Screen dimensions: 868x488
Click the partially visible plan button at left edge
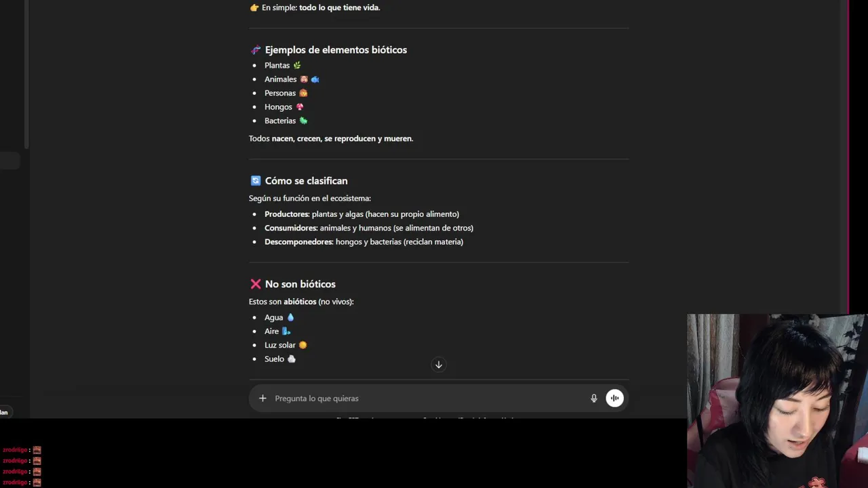tap(4, 412)
